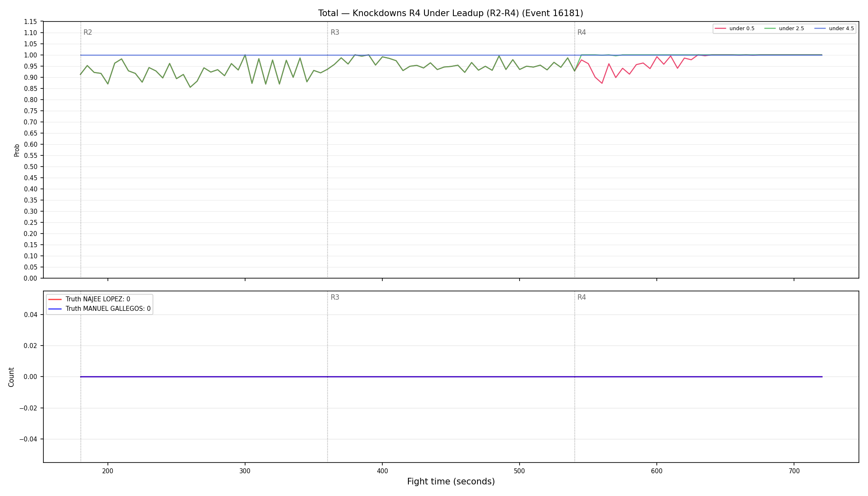Click the red swatch next to Truth NAJEE LOPEZ
868x496 pixels.
coord(55,299)
